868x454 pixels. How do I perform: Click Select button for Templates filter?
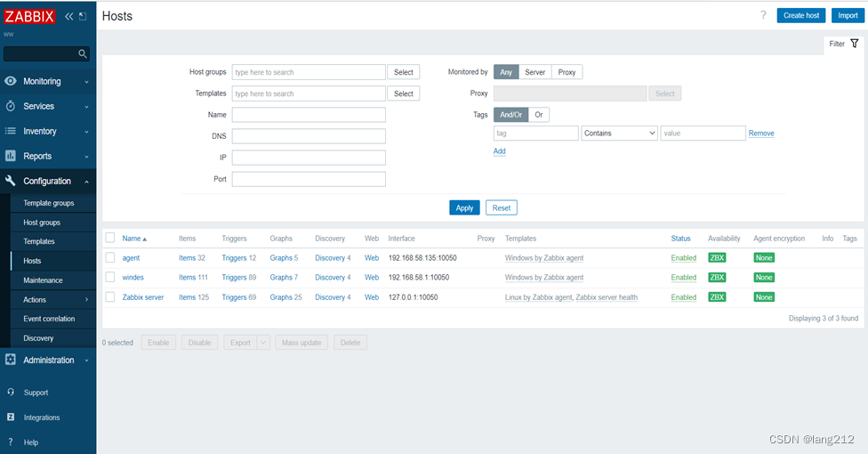point(404,93)
